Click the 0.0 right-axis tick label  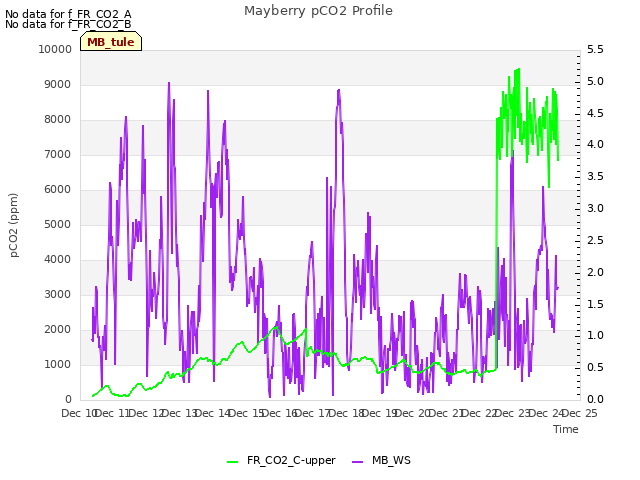[595, 399]
